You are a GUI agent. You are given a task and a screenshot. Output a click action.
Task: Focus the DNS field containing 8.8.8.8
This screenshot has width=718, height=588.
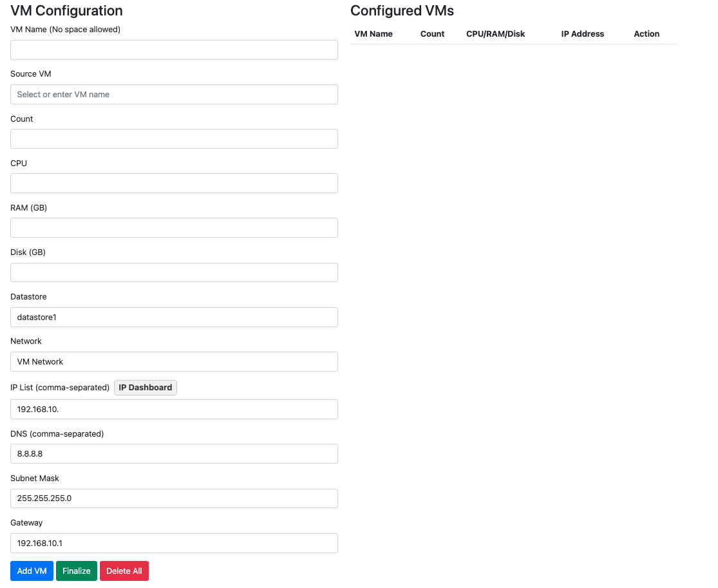(x=174, y=454)
